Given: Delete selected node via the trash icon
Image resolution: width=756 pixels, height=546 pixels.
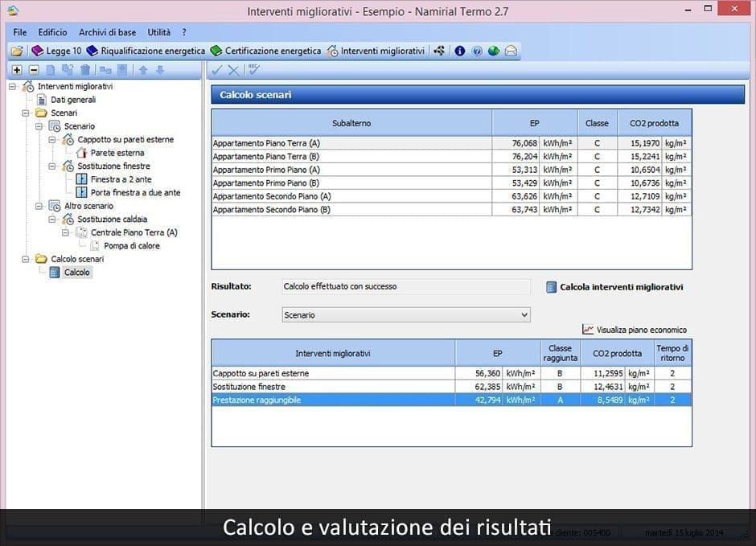Looking at the screenshot, I should pyautogui.click(x=86, y=70).
